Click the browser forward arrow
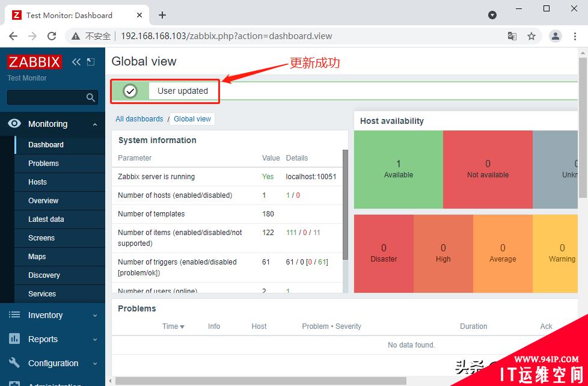 coord(32,36)
